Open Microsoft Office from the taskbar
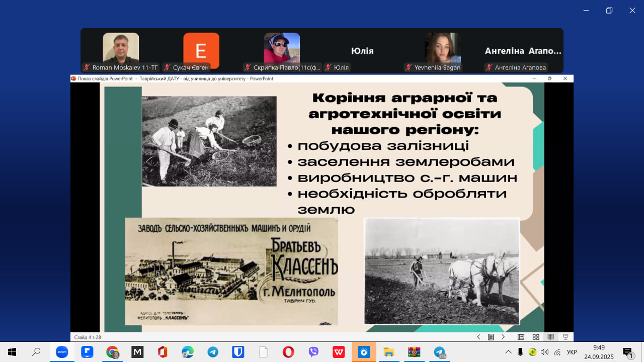The width and height of the screenshot is (644, 362). [163, 352]
